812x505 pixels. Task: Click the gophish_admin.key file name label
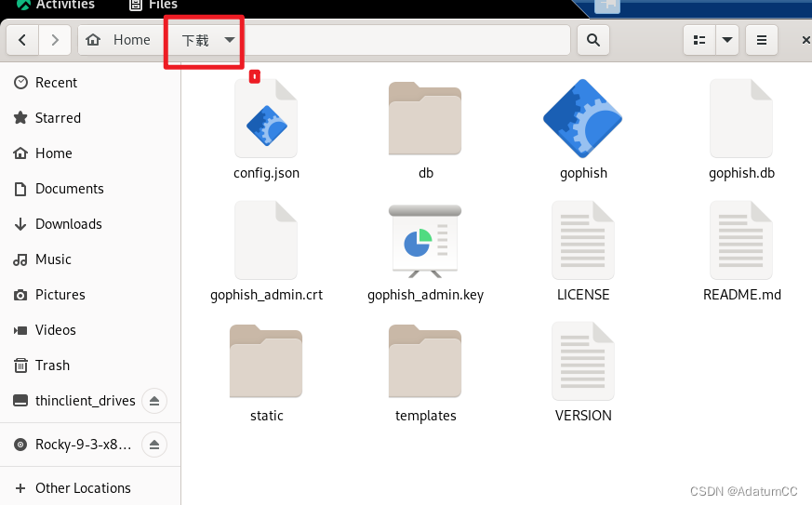[x=425, y=295]
